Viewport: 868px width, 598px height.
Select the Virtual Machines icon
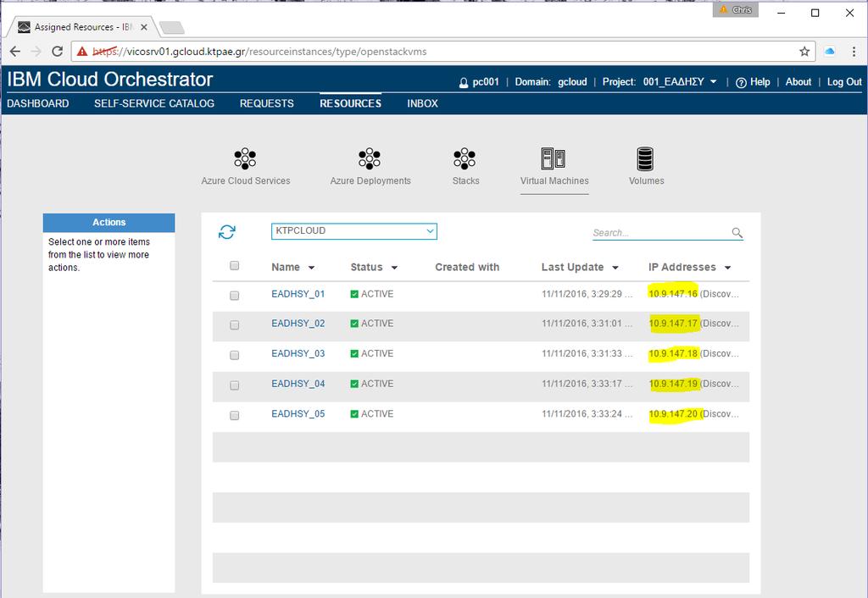point(554,158)
